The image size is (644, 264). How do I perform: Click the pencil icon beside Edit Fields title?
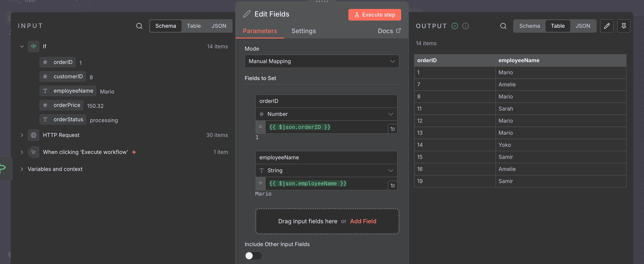coord(247,14)
